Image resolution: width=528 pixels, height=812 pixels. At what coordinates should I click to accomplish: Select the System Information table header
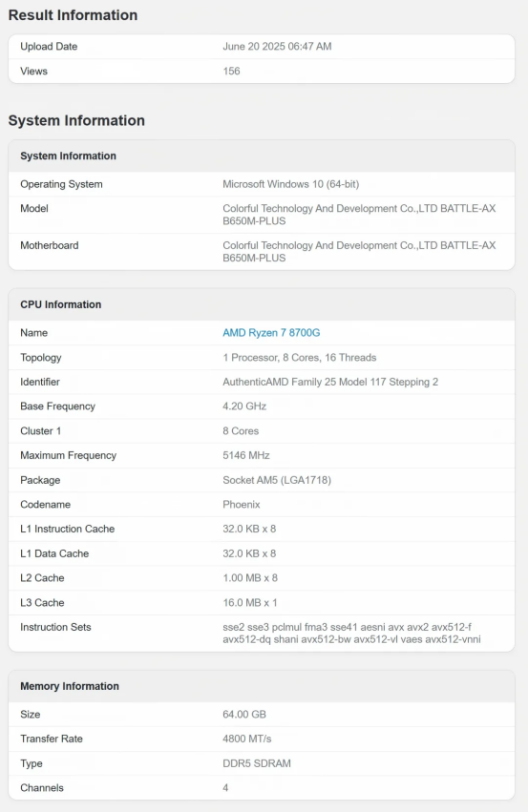[262, 156]
